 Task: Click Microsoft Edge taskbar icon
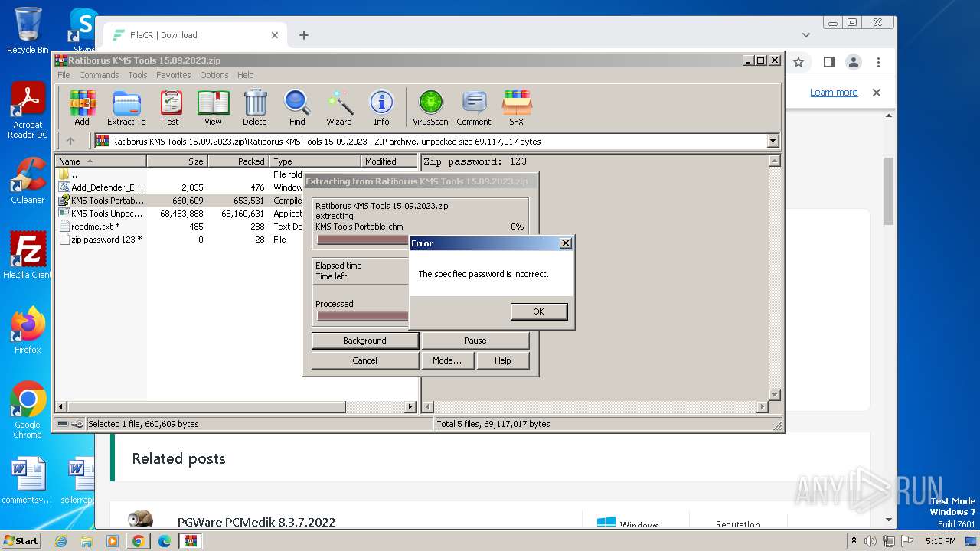point(165,541)
